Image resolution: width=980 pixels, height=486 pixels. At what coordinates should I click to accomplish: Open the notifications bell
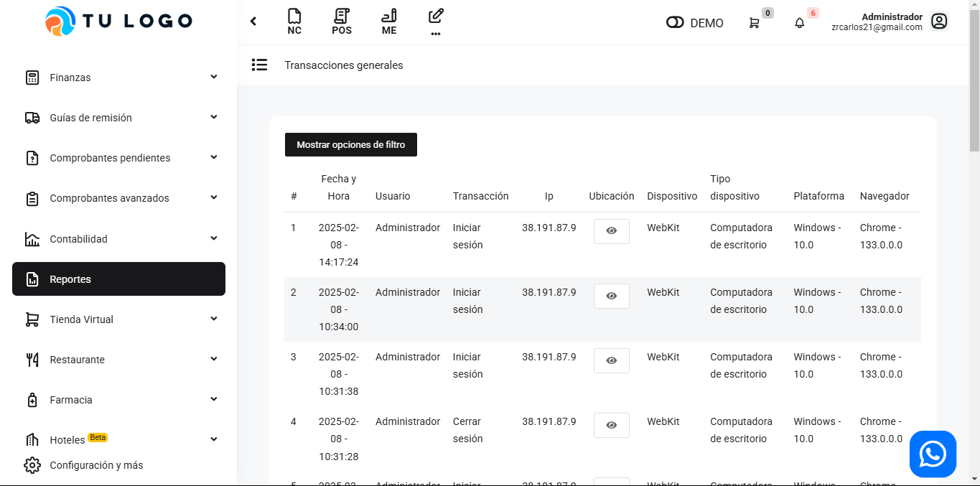pos(800,23)
